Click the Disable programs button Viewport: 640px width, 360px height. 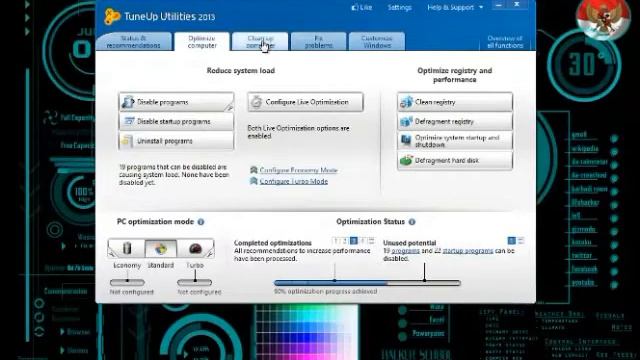(x=176, y=102)
